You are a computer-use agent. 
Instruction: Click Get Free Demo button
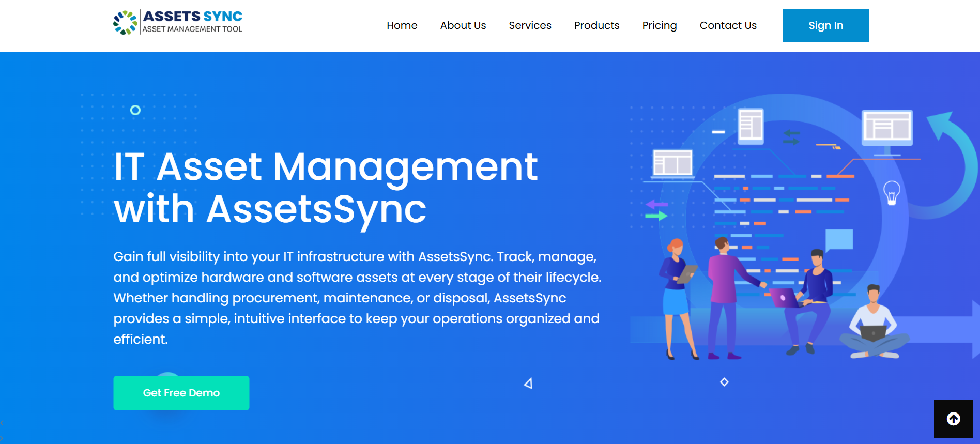(x=181, y=393)
